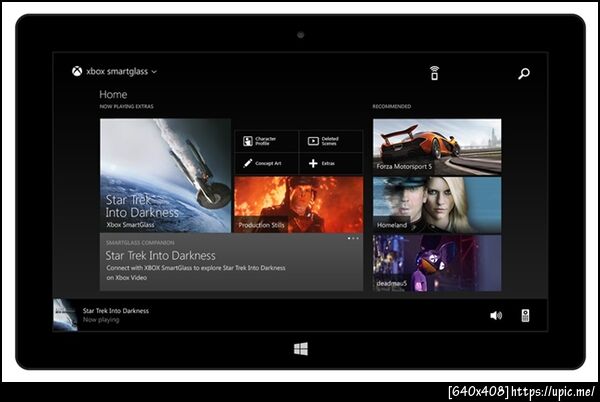Click the Home heading

coord(113,94)
